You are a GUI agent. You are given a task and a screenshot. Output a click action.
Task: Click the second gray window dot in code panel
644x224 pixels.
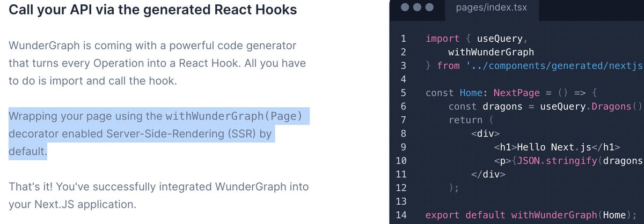coord(416,8)
